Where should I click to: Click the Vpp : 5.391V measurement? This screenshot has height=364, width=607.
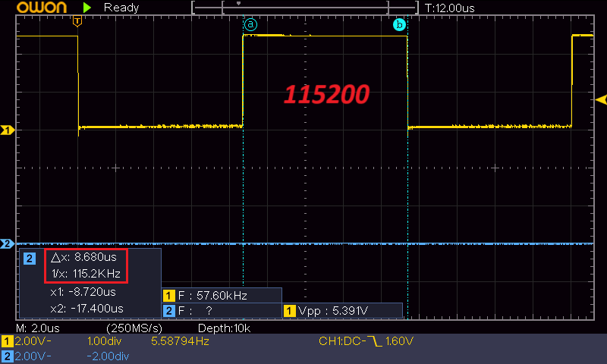333,311
